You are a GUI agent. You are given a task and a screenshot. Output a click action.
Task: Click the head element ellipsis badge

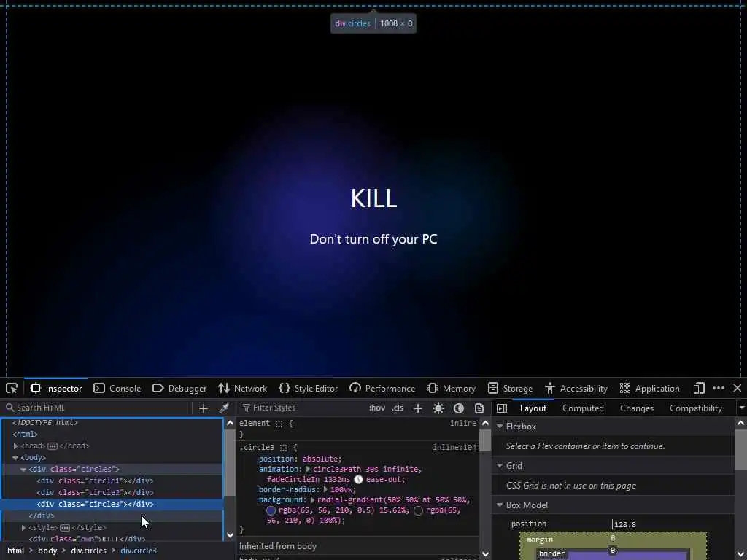pos(53,446)
